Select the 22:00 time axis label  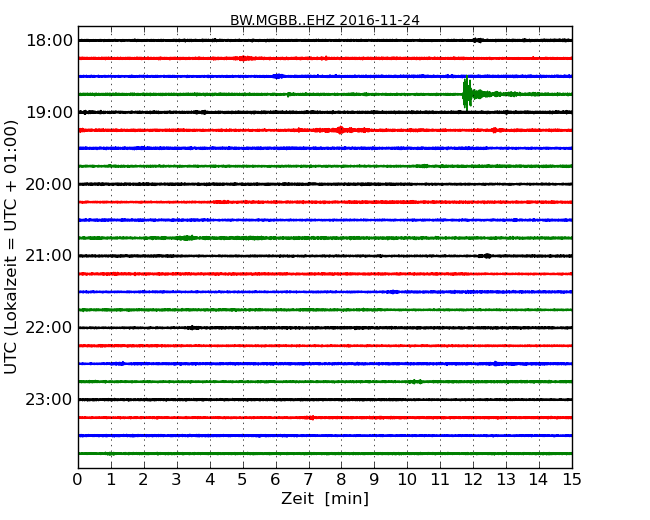pos(49,328)
